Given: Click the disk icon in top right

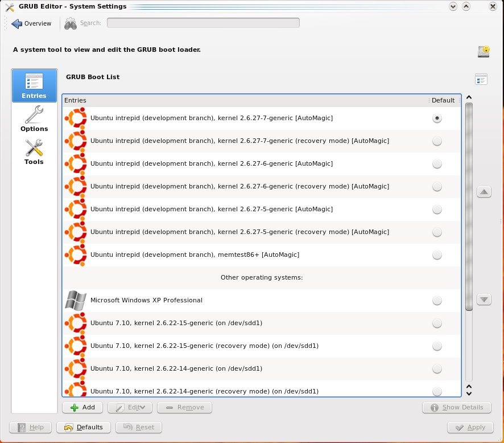Looking at the screenshot, I should (x=484, y=51).
